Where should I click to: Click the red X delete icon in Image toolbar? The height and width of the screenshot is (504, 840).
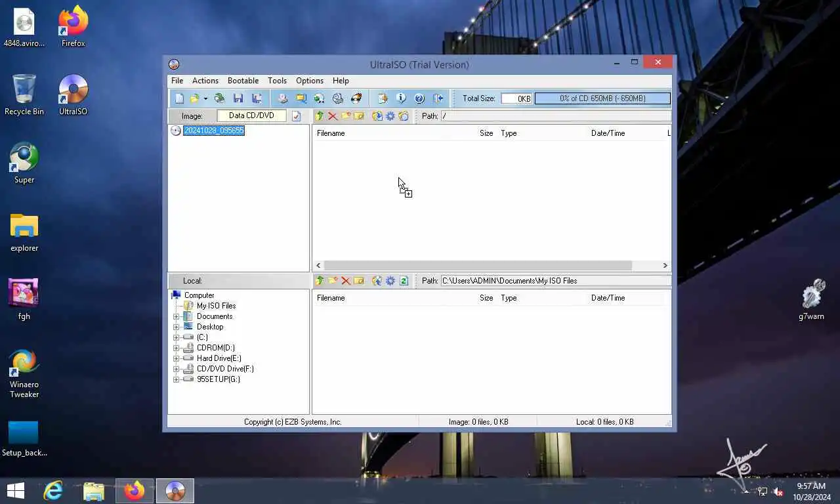click(x=333, y=116)
